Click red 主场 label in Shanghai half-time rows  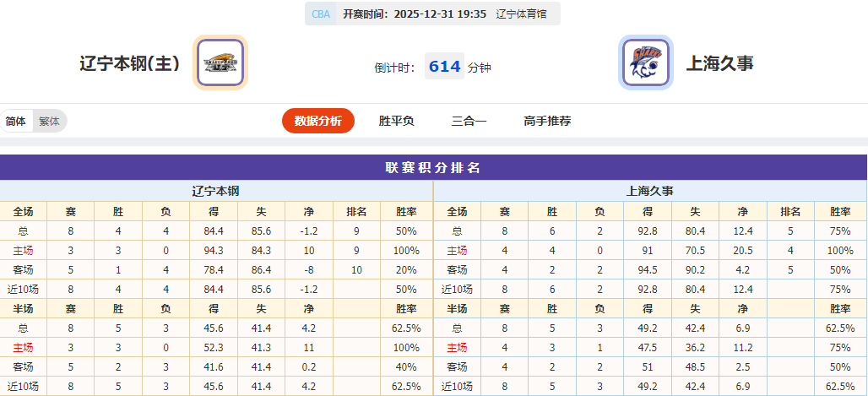tap(457, 347)
